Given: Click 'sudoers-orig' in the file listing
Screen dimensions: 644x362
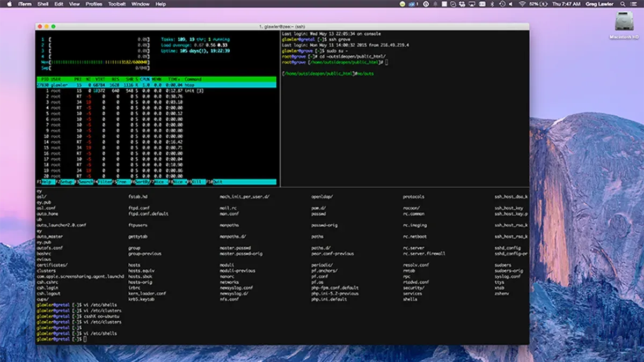Looking at the screenshot, I should [509, 271].
